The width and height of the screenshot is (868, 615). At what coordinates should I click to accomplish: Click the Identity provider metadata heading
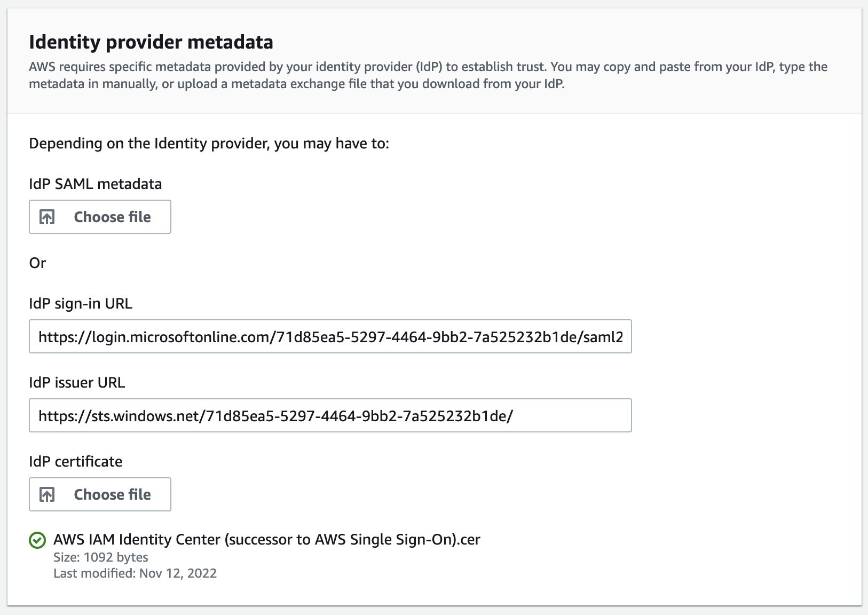click(x=151, y=42)
